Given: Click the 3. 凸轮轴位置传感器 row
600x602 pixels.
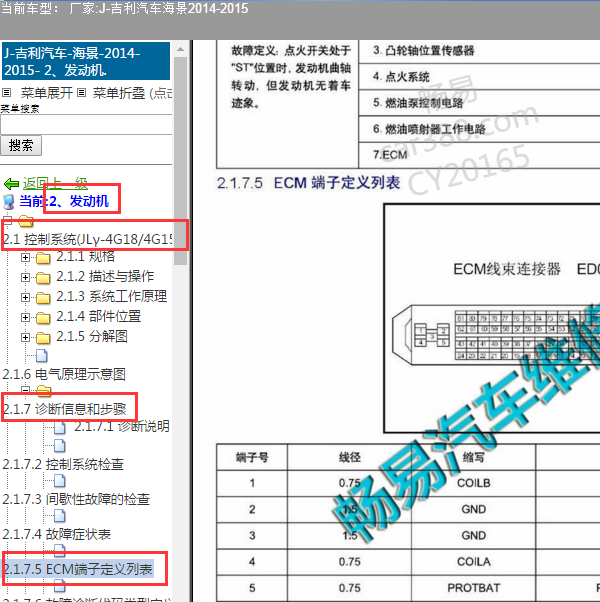Looking at the screenshot, I should pyautogui.click(x=479, y=51).
